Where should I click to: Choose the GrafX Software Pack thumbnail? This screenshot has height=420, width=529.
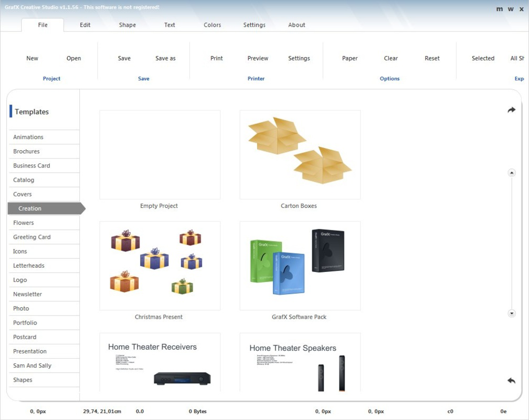coord(300,266)
